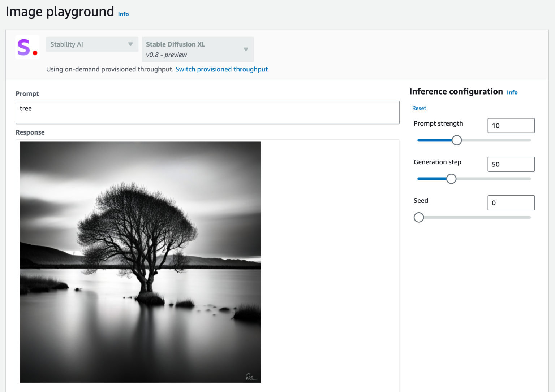
Task: Click the arrow on the Stability AI selector
Action: [130, 44]
